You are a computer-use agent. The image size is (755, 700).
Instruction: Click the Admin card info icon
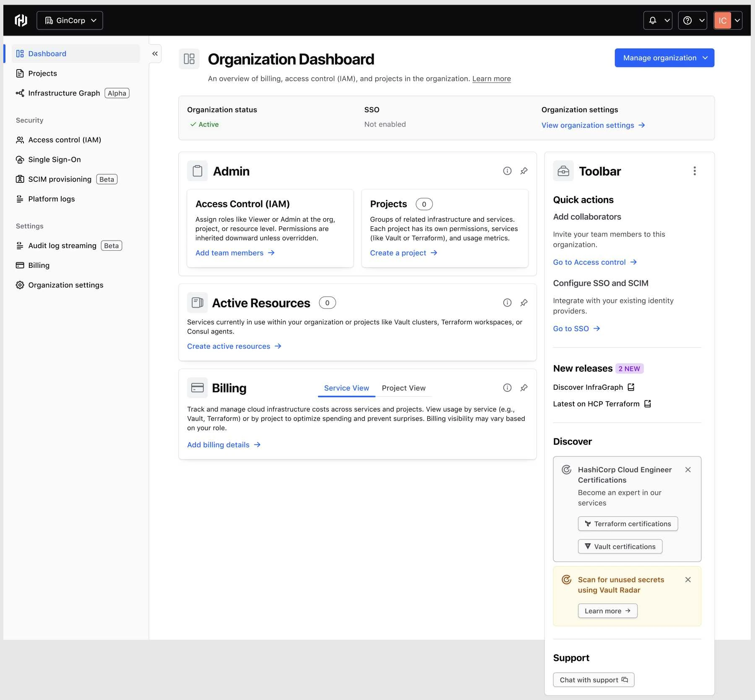[507, 171]
